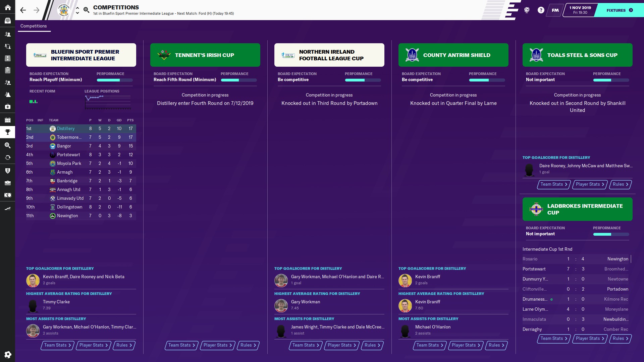Open the date and calendar dropdown
This screenshot has width=644, height=362.
tap(580, 10)
